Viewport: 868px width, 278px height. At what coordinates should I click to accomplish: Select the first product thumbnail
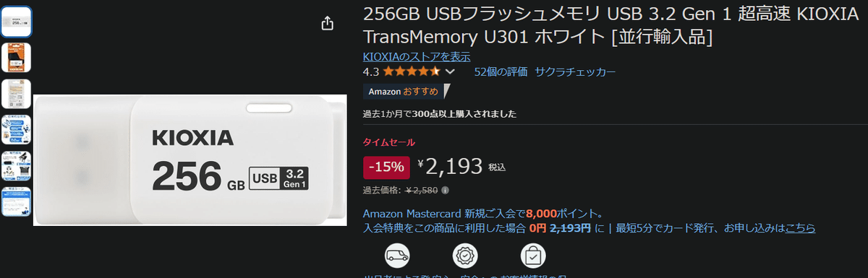(x=16, y=22)
